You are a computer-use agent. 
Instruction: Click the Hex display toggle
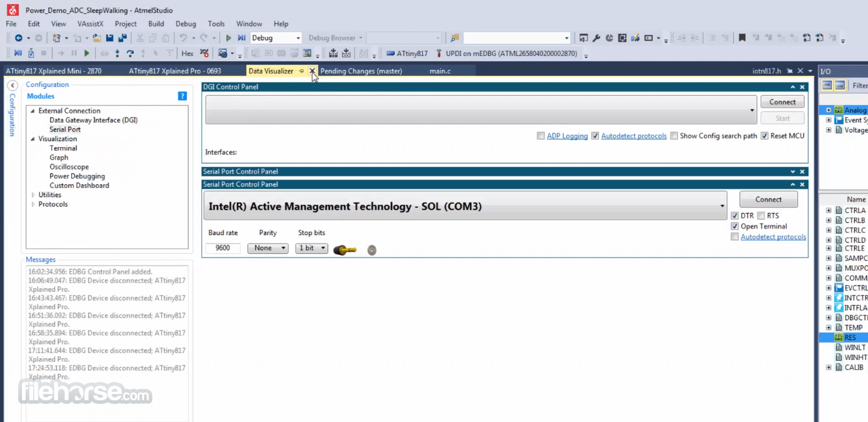(x=188, y=54)
